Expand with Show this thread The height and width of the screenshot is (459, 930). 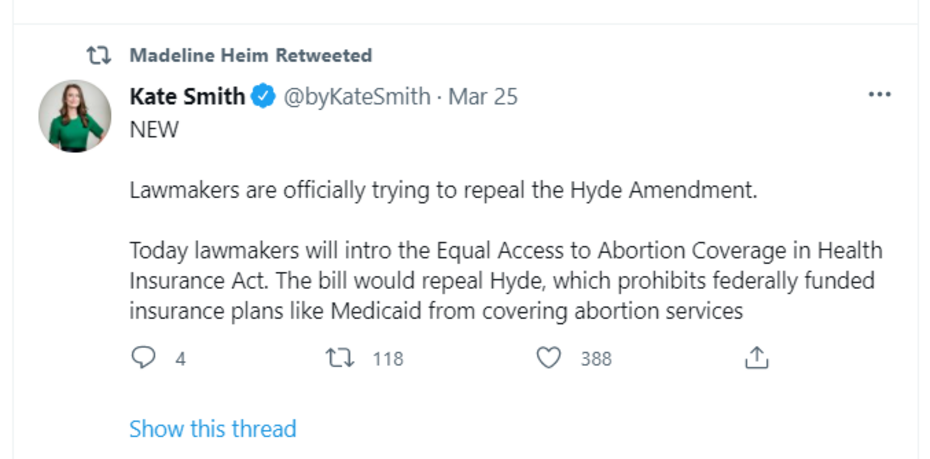pyautogui.click(x=213, y=429)
